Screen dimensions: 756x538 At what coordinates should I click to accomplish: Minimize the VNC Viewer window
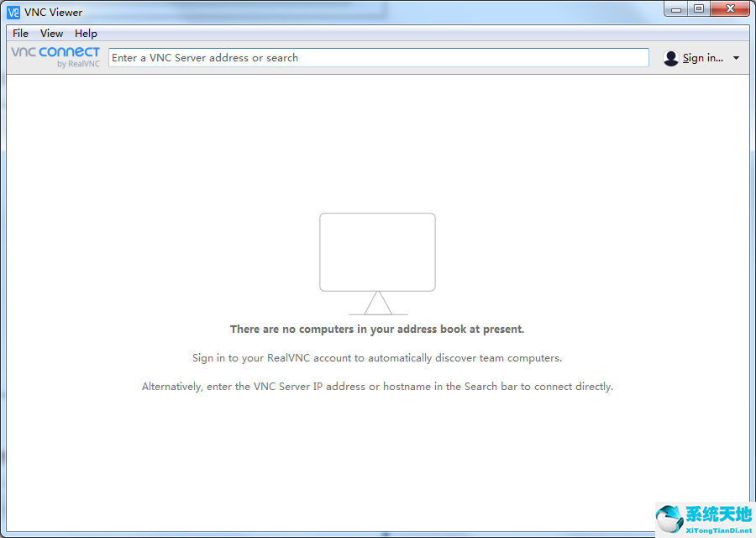(677, 8)
